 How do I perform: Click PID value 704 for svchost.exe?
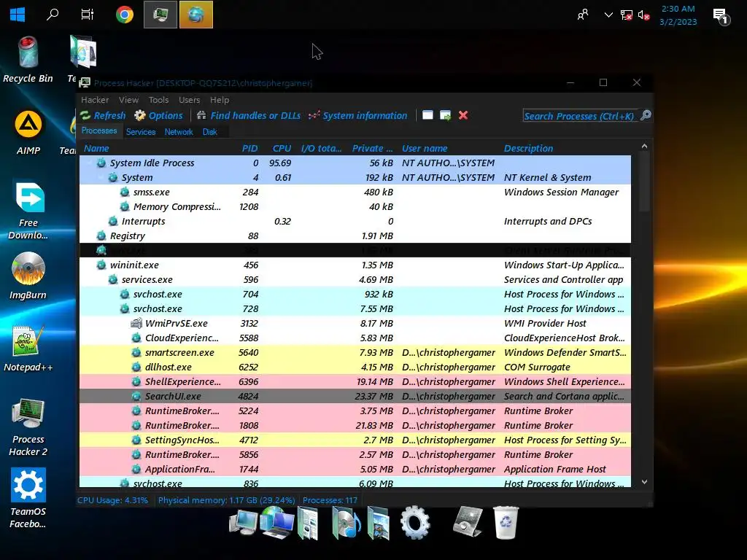pyautogui.click(x=251, y=295)
